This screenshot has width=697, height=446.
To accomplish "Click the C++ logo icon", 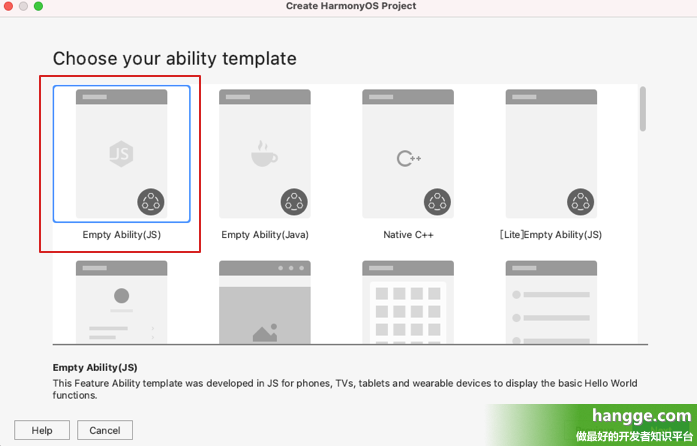I will tap(409, 158).
